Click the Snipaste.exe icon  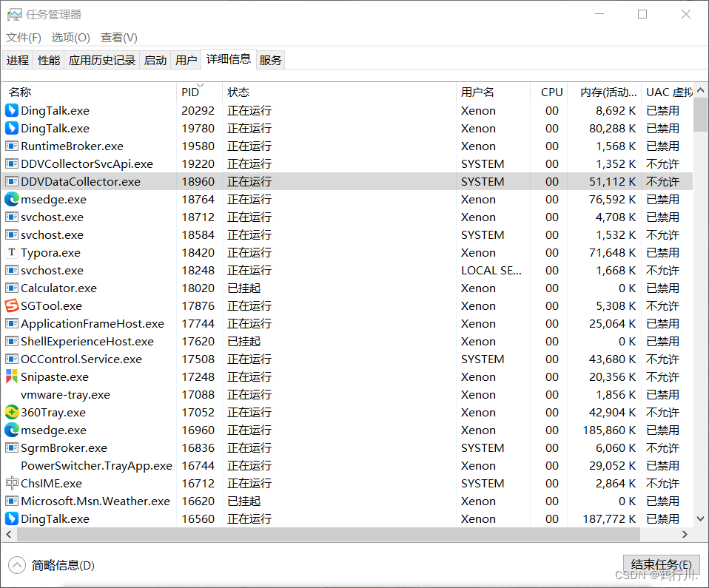click(x=12, y=376)
